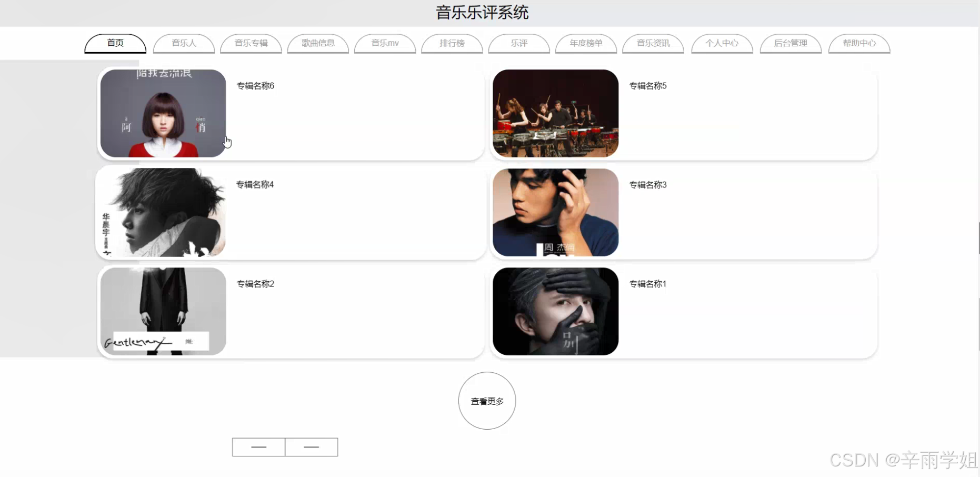Open the 排行榜 tab
Image resolution: width=980 pixels, height=477 pixels.
(452, 43)
